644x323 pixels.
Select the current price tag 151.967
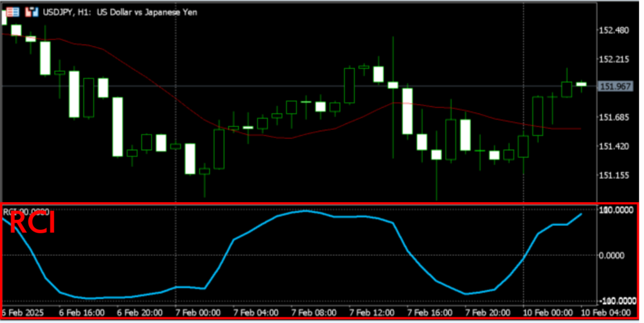(615, 87)
